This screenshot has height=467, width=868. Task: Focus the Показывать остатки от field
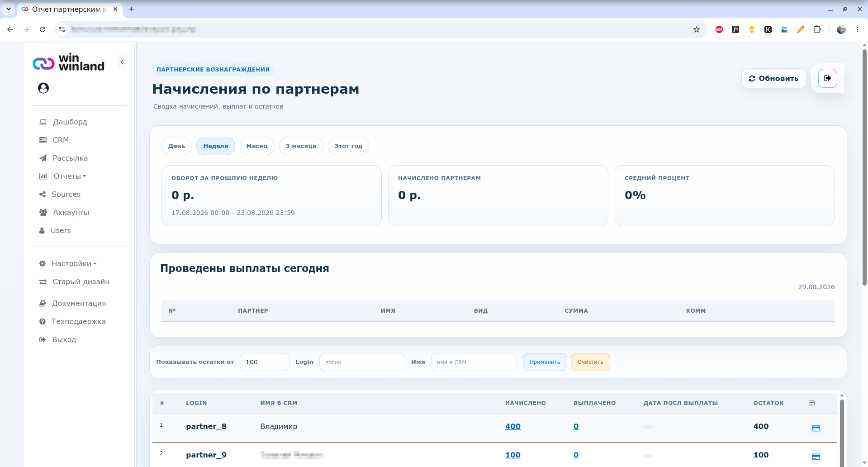click(264, 362)
